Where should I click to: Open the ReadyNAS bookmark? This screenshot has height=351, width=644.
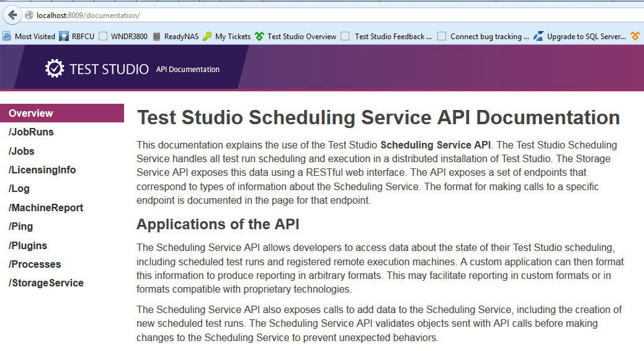pos(176,36)
